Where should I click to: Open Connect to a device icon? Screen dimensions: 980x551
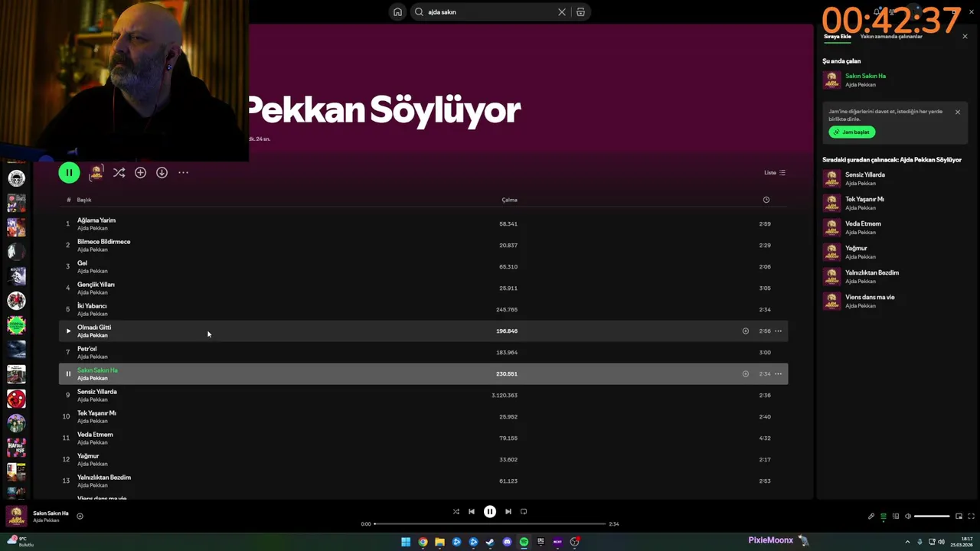point(896,517)
